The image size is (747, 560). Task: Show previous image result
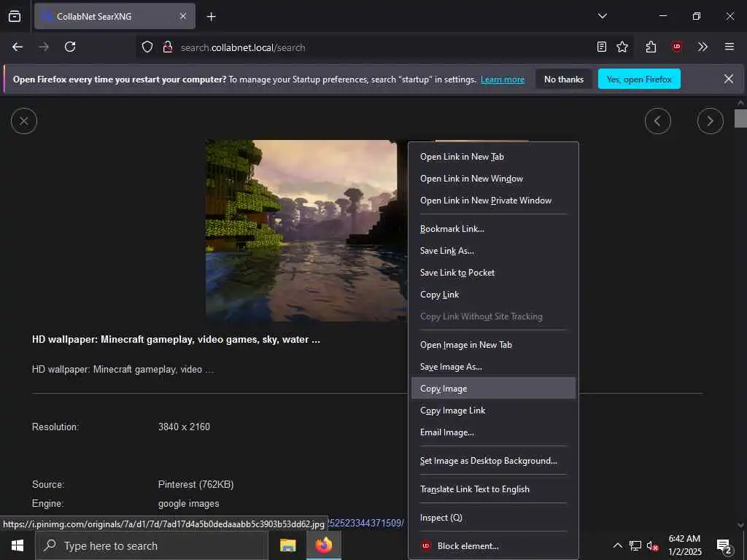point(657,121)
